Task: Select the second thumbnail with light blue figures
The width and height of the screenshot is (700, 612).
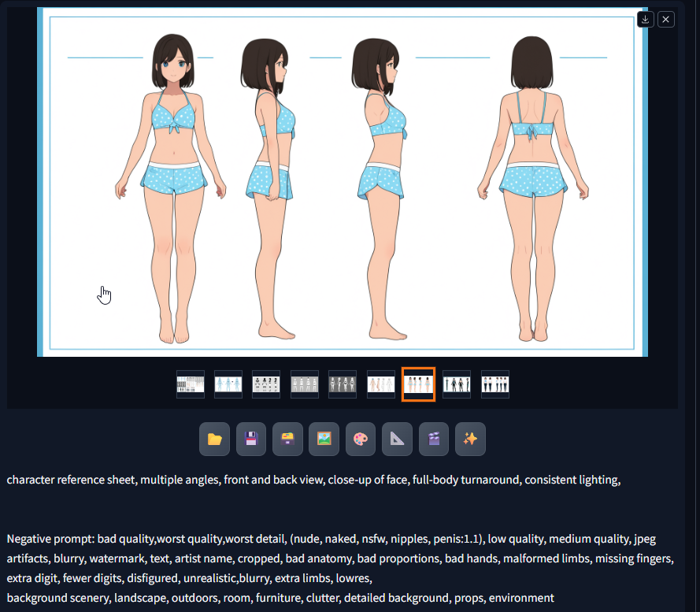Action: pos(228,384)
